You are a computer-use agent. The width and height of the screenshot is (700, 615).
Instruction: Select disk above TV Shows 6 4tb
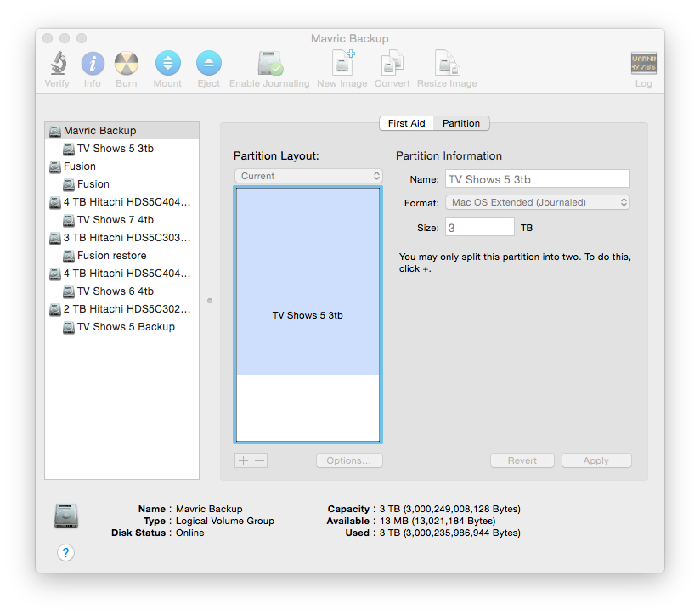point(121,274)
